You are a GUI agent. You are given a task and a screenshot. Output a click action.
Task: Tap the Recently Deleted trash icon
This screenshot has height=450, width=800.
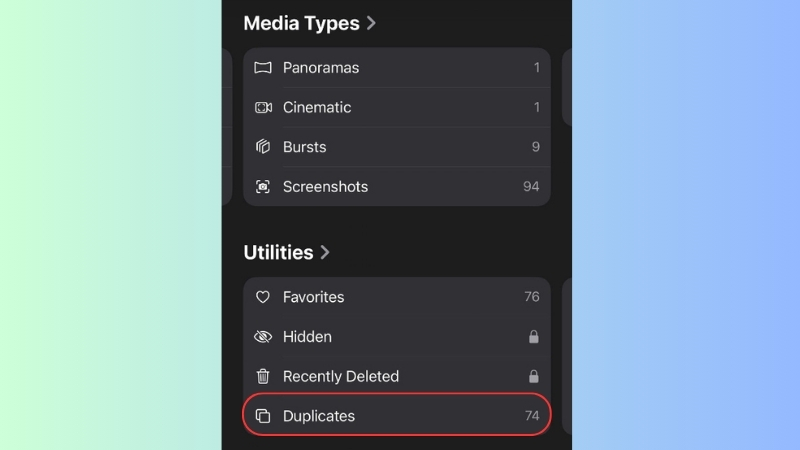(x=263, y=376)
